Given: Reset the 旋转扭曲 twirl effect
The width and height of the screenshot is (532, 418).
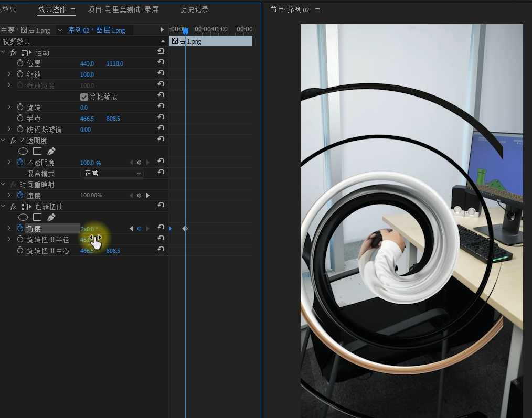Looking at the screenshot, I should [161, 206].
